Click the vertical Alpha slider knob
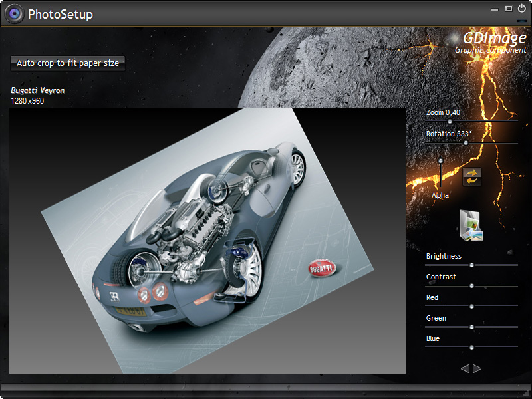The height and width of the screenshot is (399, 532). [440, 160]
